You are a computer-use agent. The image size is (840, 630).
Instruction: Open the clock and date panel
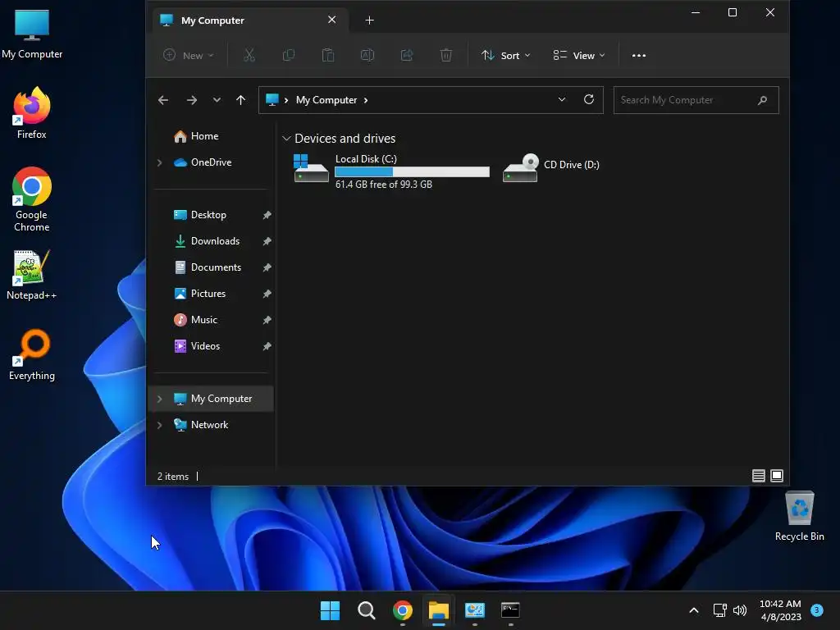coord(780,610)
